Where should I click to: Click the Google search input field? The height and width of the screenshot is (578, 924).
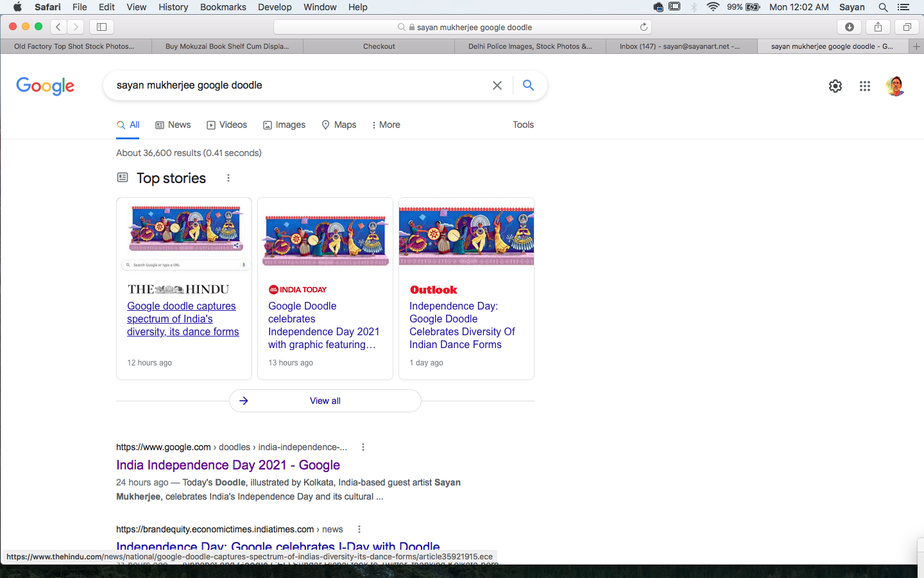tap(295, 85)
